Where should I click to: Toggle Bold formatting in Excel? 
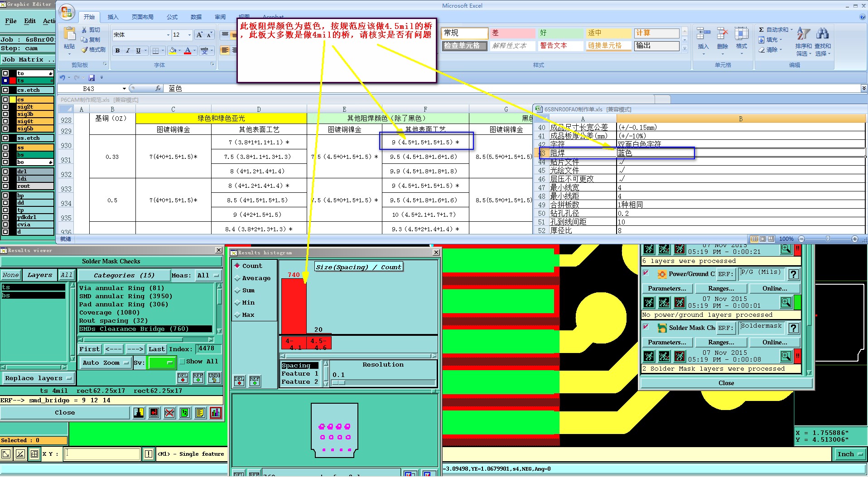coord(117,51)
